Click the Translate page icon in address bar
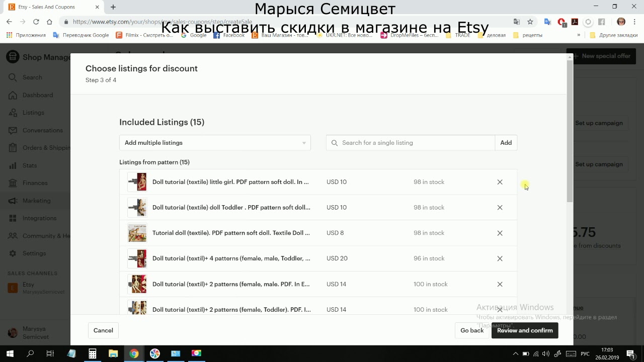644x362 pixels. tap(517, 22)
